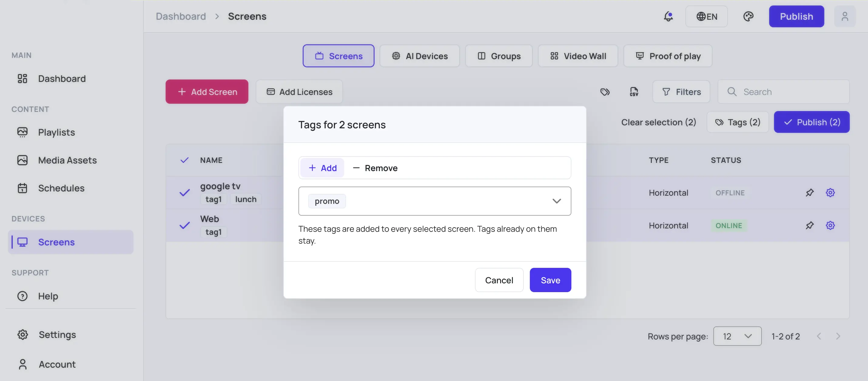868x381 pixels.
Task: Uncheck the google tv row
Action: (x=184, y=193)
